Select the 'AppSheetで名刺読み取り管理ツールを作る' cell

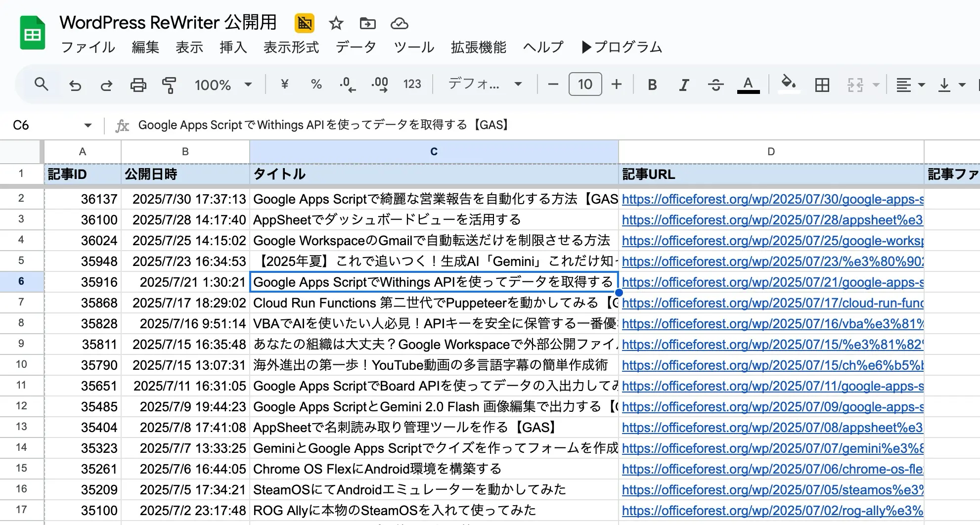434,428
